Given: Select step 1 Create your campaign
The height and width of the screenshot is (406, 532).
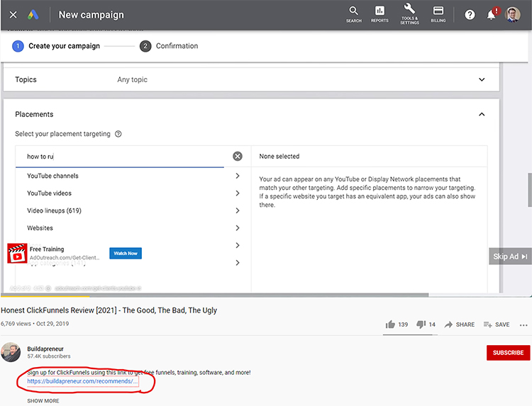Looking at the screenshot, I should (56, 46).
